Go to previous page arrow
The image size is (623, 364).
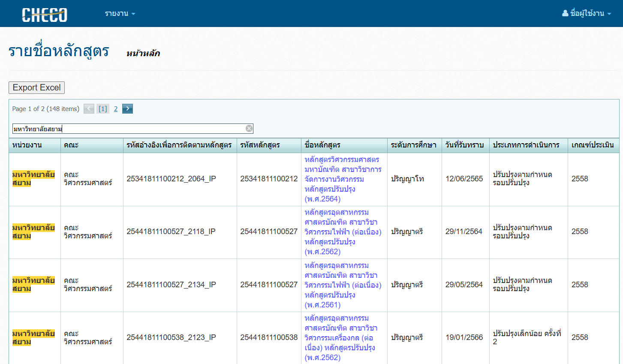click(x=89, y=109)
